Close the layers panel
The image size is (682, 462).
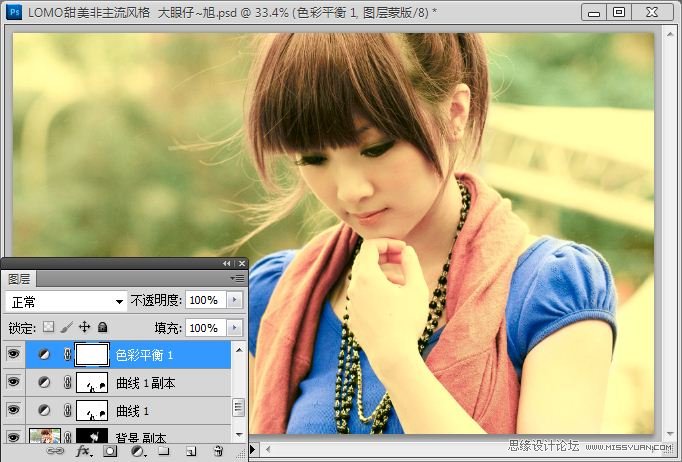[242, 264]
